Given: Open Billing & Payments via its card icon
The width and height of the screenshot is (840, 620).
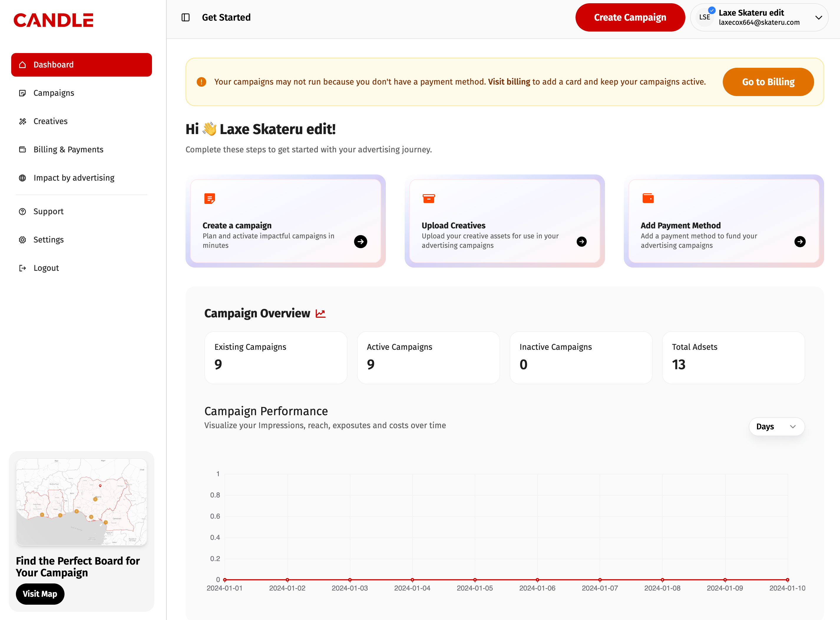Looking at the screenshot, I should 22,149.
